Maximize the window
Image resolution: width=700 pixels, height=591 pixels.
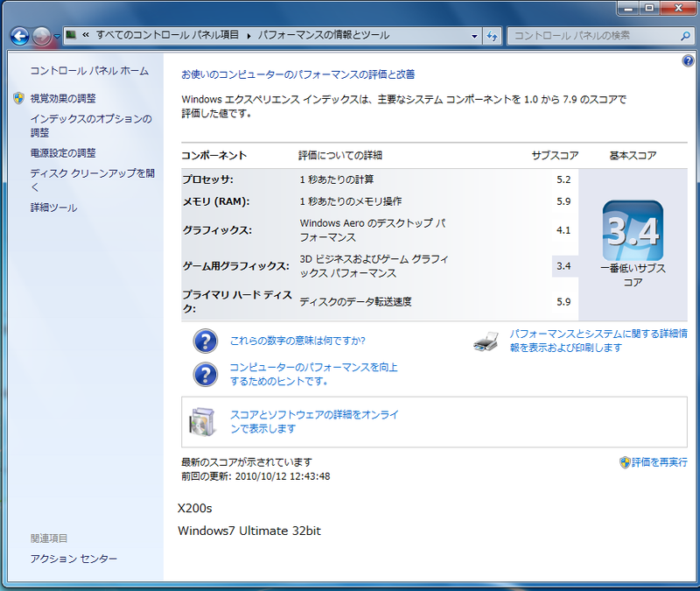coord(649,8)
